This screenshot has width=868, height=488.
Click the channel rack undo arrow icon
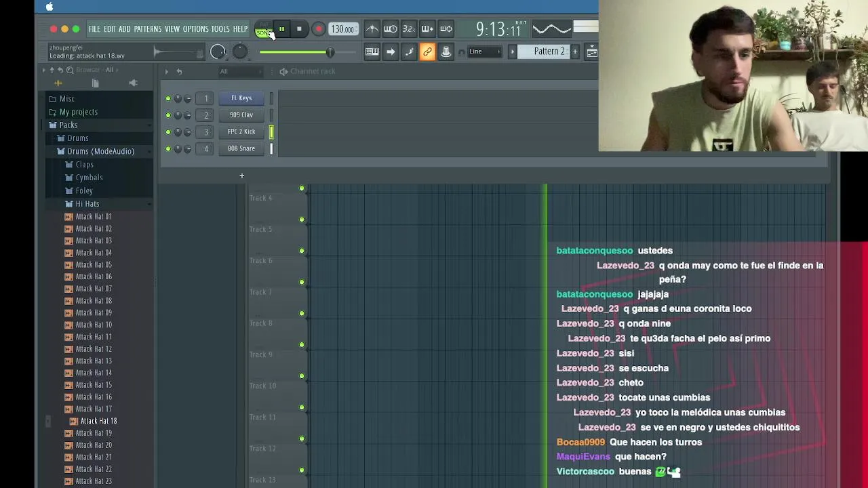click(x=179, y=71)
